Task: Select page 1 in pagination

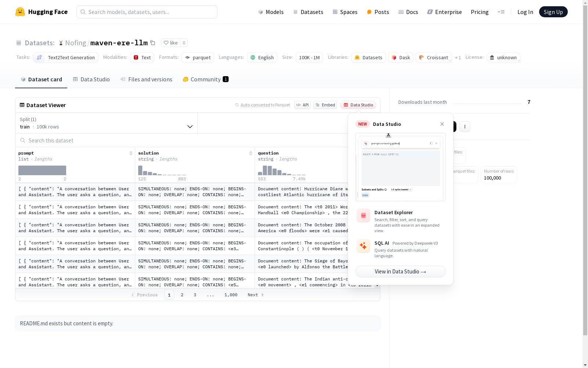Action: click(x=169, y=295)
